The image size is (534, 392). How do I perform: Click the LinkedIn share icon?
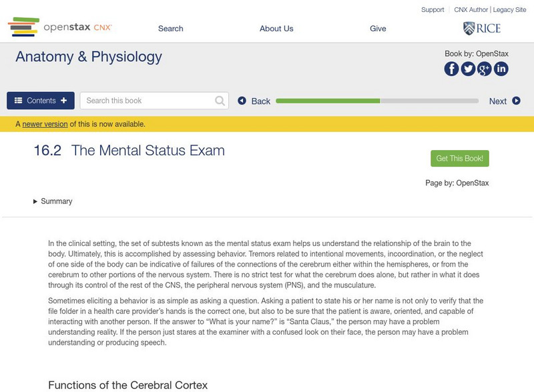click(501, 69)
